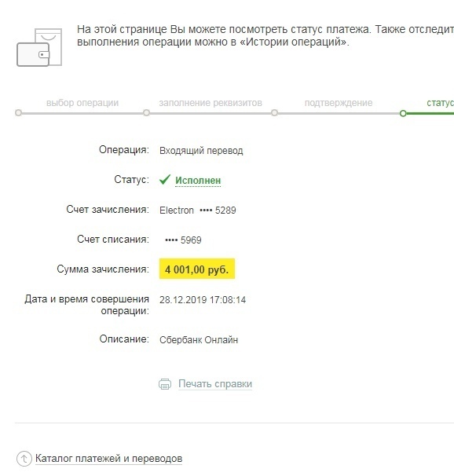Select the выбор операции step label
Image resolution: width=454 pixels, height=476 pixels.
pos(82,103)
